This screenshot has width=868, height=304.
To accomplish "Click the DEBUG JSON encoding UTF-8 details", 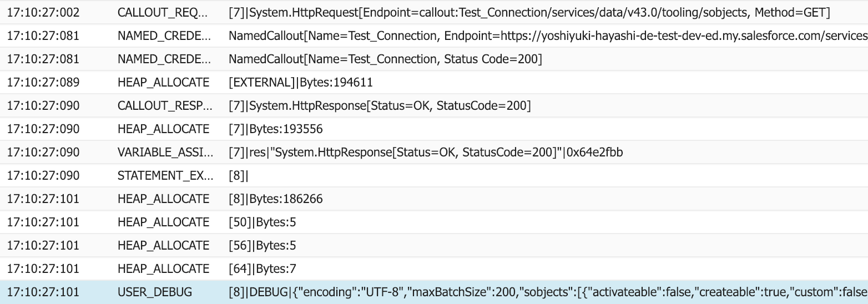I will click(547, 292).
